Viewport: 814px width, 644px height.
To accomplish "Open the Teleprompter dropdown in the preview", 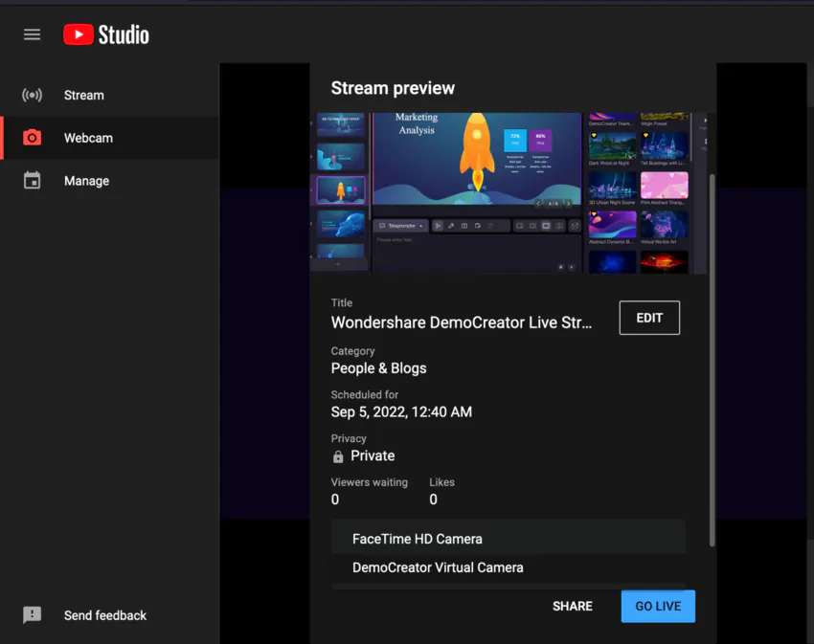I will click(400, 226).
